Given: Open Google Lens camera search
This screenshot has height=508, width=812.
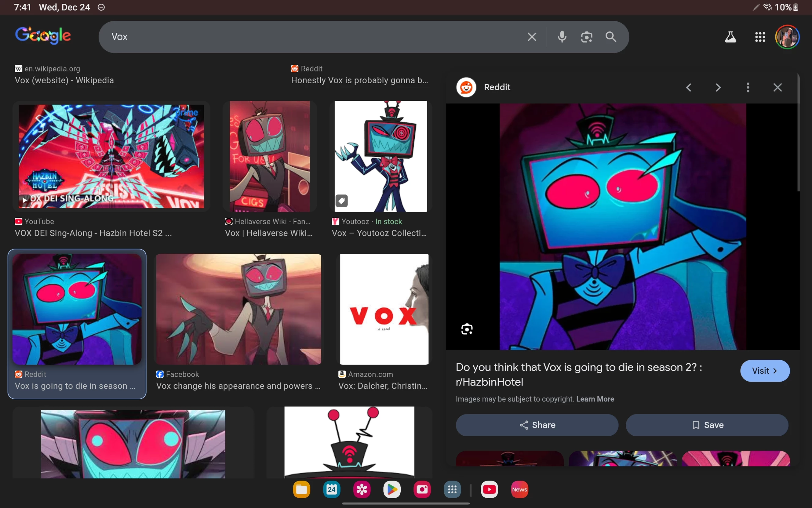Looking at the screenshot, I should [587, 37].
